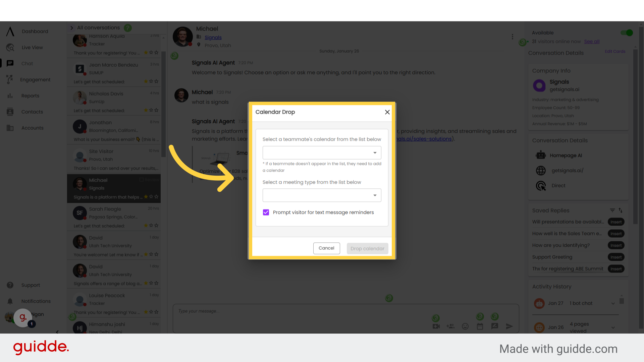The width and height of the screenshot is (644, 362).
Task: Click the Notifications bell icon
Action: 10,301
